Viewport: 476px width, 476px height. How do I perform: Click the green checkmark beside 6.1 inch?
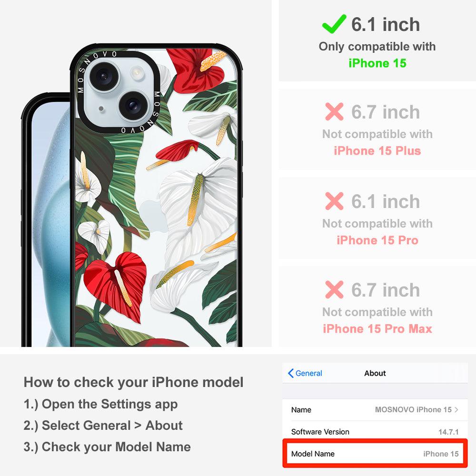pos(334,24)
